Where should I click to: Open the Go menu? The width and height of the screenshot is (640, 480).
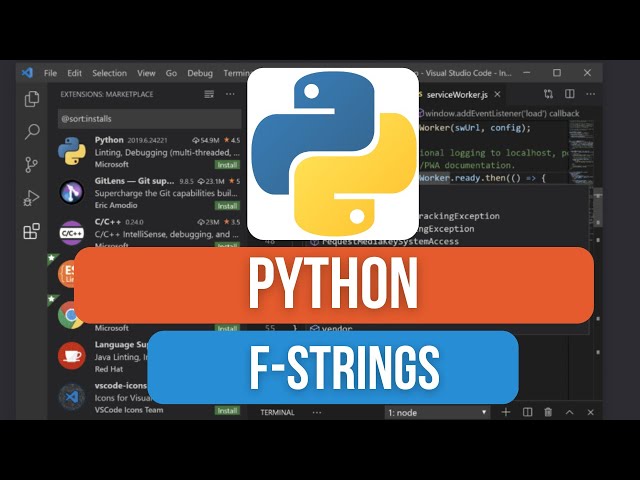[x=171, y=73]
